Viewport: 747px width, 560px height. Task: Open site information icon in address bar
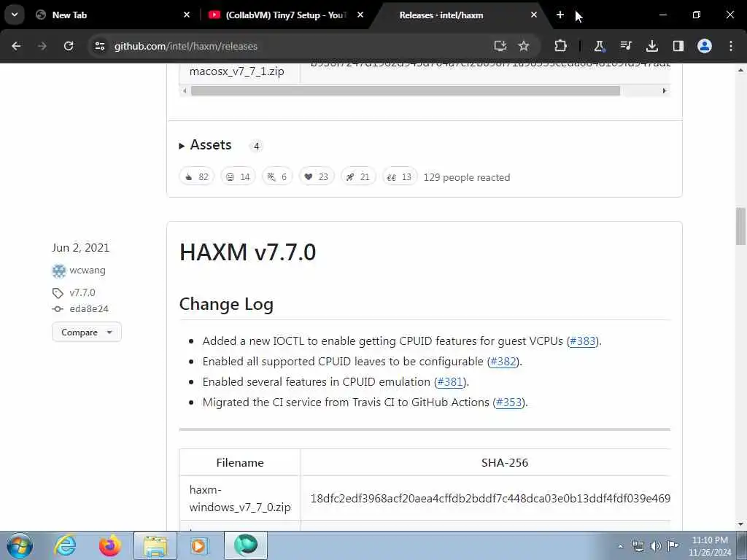[99, 46]
